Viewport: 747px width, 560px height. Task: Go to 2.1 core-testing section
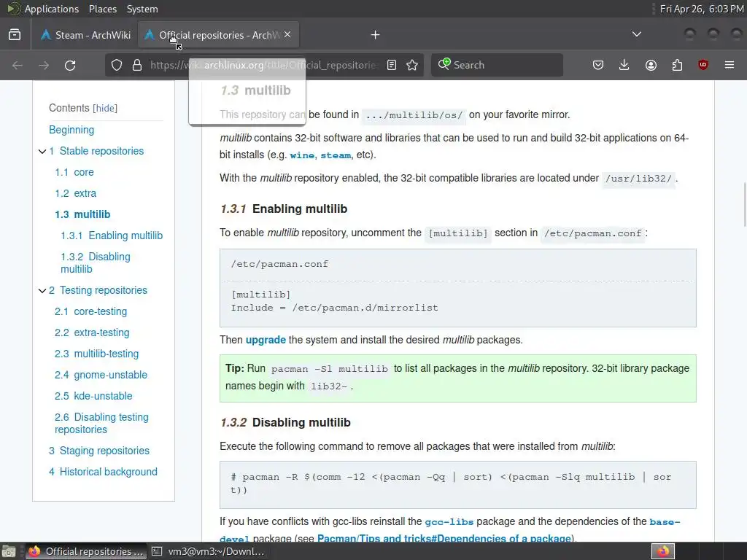(x=91, y=311)
